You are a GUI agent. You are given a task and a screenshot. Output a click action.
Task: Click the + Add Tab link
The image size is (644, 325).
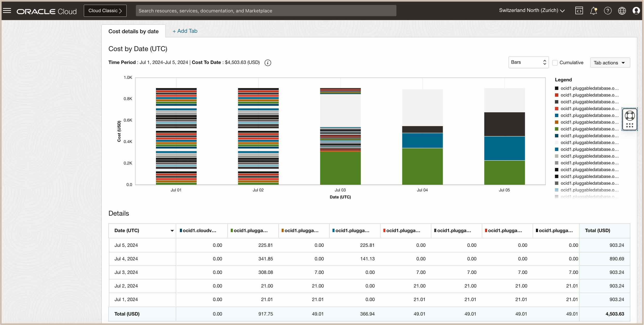pos(185,31)
